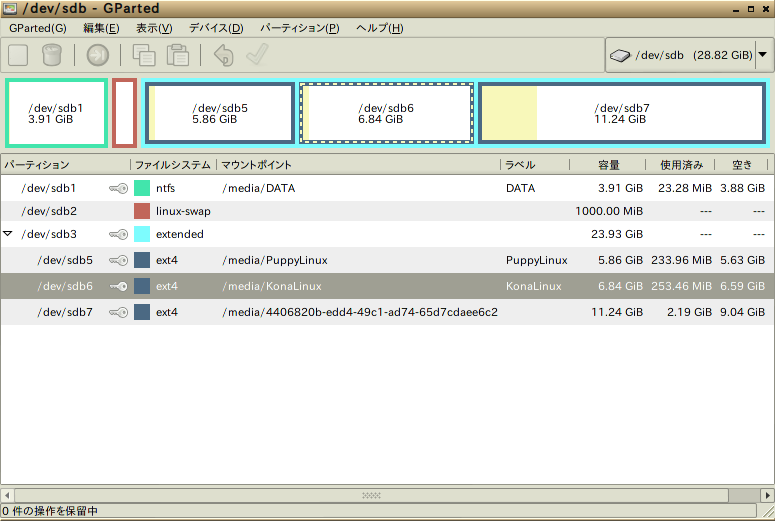Click the /media/KonaLinux mount point
This screenshot has height=521, width=775.
(x=272, y=286)
